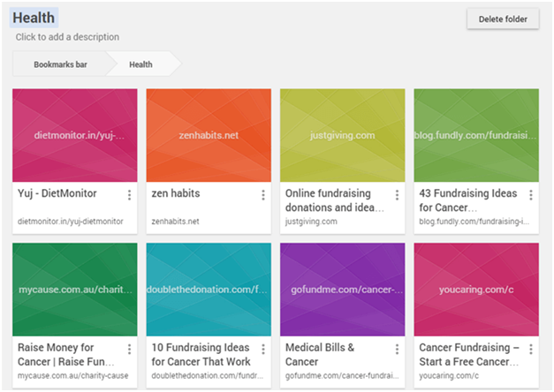554x392 pixels.
Task: Edit the Health folder title
Action: [x=34, y=18]
